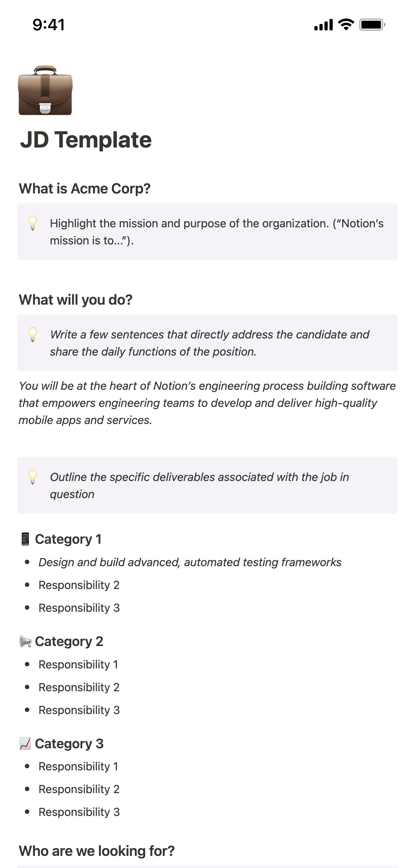Select the Category 2 heading text
The width and height of the screenshot is (401, 868).
click(69, 641)
